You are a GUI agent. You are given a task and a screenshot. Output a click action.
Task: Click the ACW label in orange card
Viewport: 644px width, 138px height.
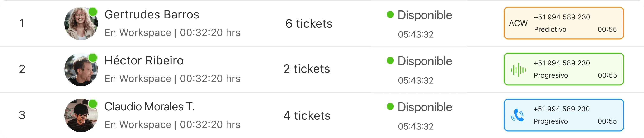(518, 23)
